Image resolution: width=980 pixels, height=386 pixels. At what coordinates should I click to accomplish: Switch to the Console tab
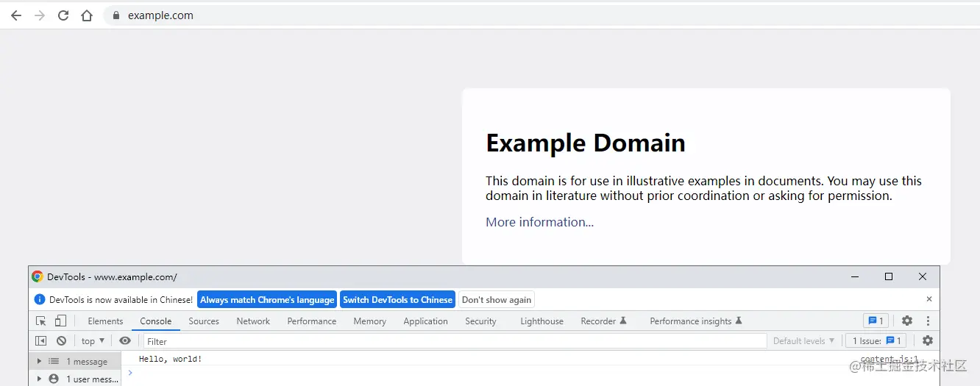click(x=156, y=321)
